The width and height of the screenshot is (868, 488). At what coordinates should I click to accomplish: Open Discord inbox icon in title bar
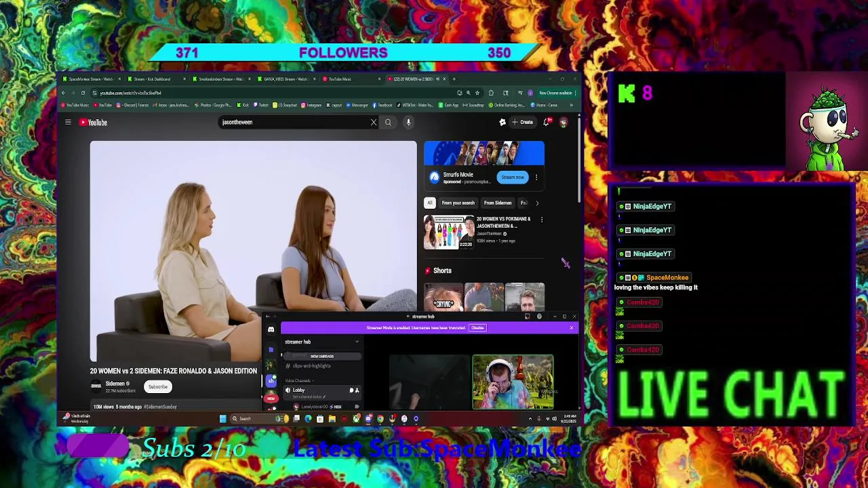pyautogui.click(x=528, y=317)
